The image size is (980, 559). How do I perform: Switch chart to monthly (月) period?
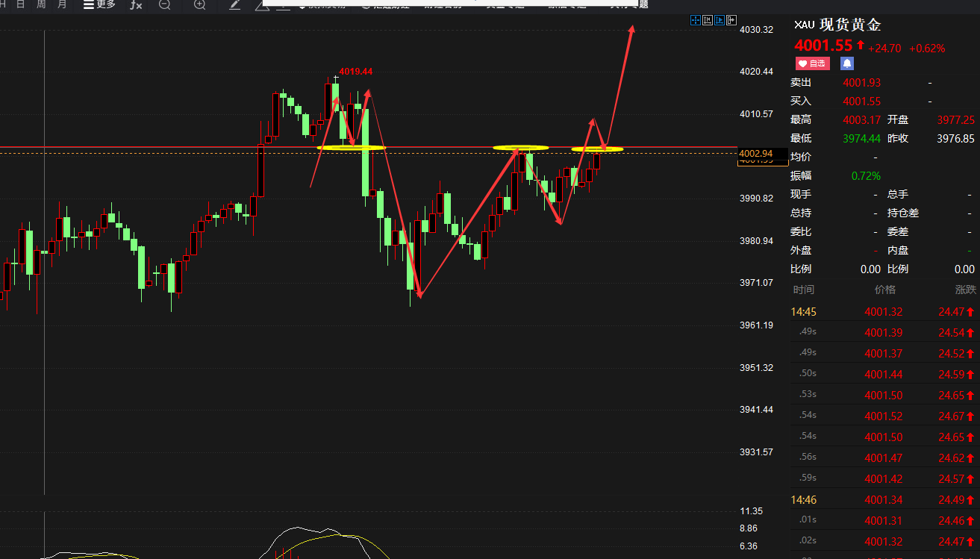click(x=62, y=4)
